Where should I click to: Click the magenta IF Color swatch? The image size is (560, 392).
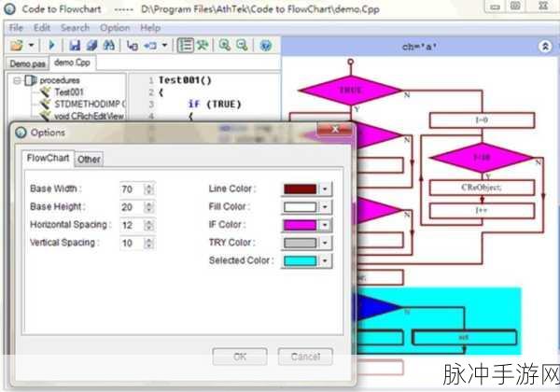(x=300, y=225)
